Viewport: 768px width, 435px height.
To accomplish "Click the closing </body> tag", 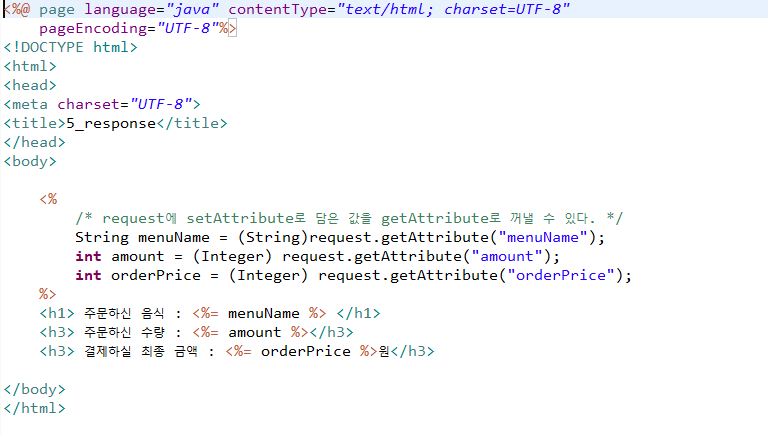I will [34, 389].
